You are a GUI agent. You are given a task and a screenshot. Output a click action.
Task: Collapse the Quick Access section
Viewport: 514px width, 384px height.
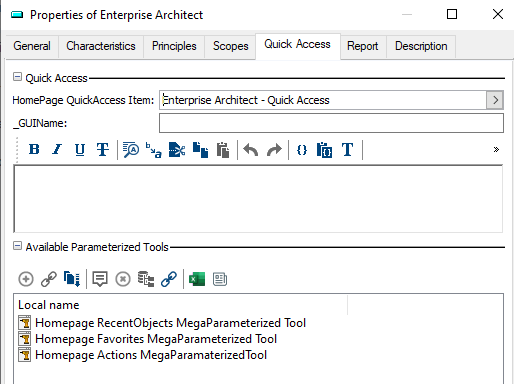[x=17, y=77]
